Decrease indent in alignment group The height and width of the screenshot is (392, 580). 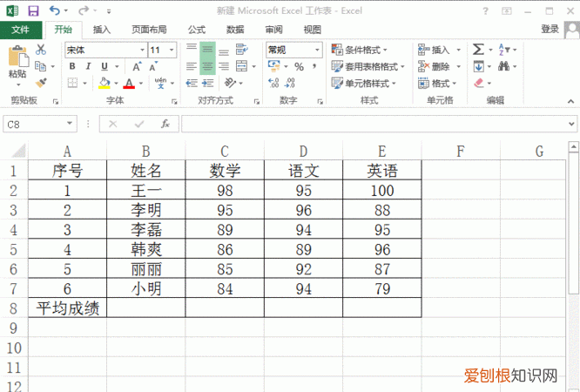pyautogui.click(x=192, y=83)
